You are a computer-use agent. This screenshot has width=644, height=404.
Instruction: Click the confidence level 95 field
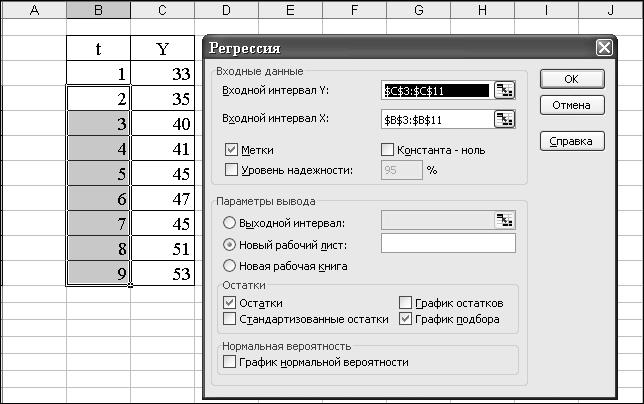click(402, 170)
